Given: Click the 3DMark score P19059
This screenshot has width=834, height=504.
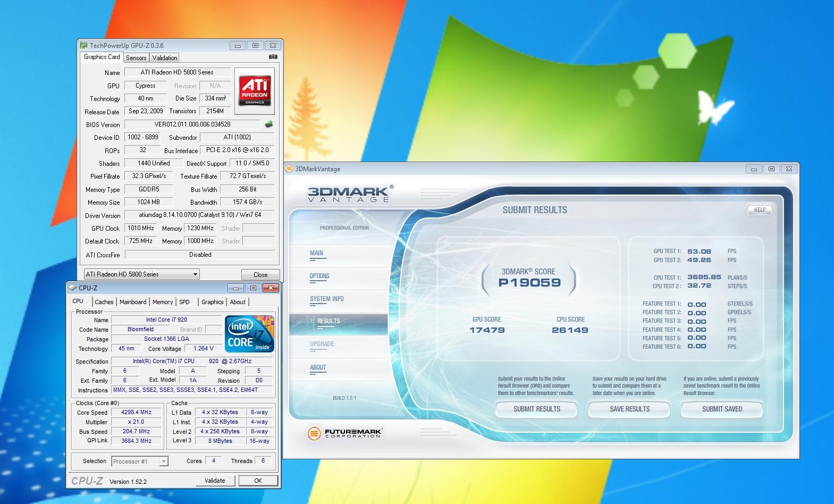Looking at the screenshot, I should tap(529, 282).
